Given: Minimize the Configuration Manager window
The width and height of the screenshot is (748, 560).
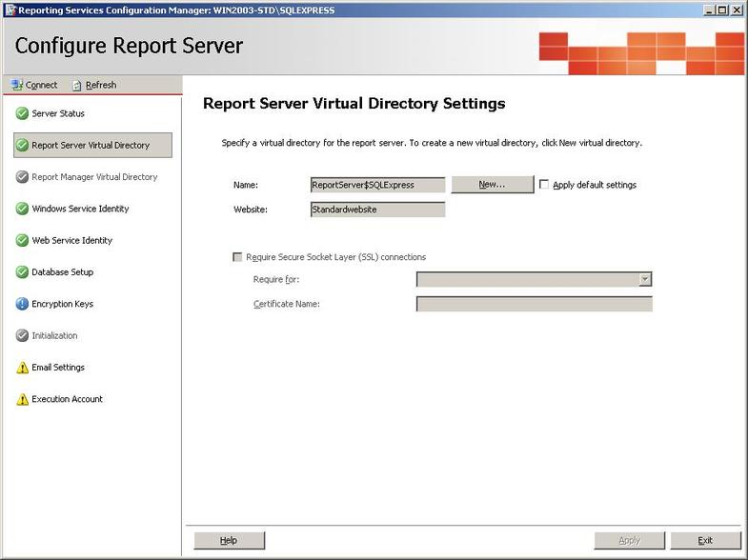Looking at the screenshot, I should [709, 10].
